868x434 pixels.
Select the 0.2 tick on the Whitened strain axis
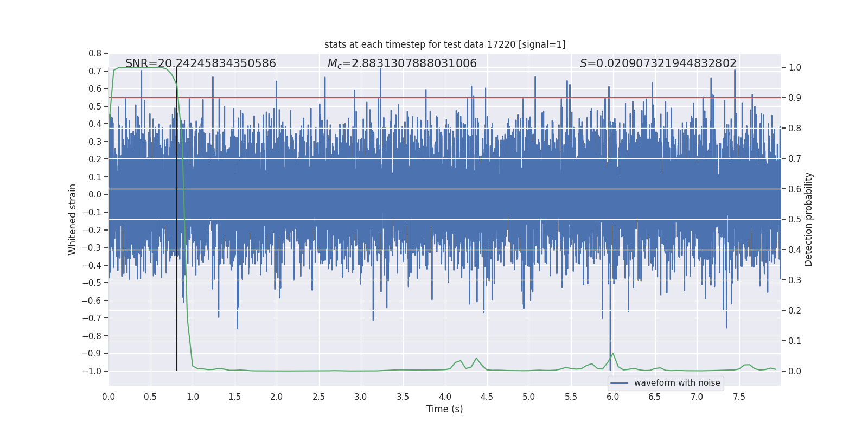pyautogui.click(x=95, y=159)
